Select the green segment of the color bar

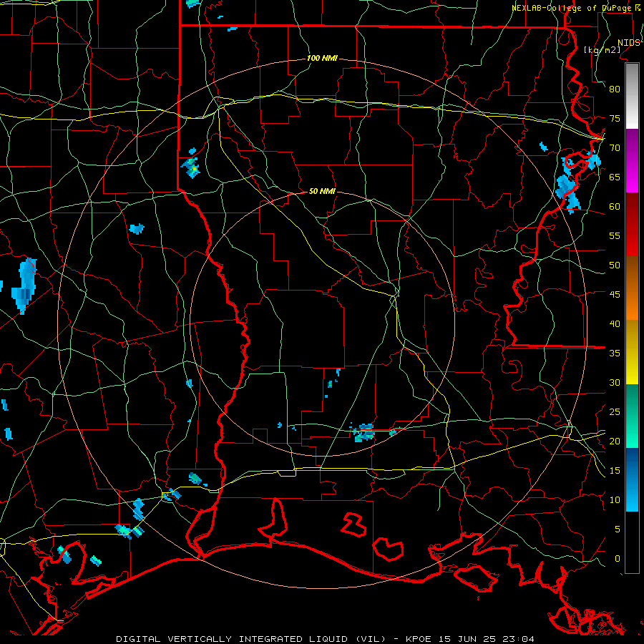[632, 416]
